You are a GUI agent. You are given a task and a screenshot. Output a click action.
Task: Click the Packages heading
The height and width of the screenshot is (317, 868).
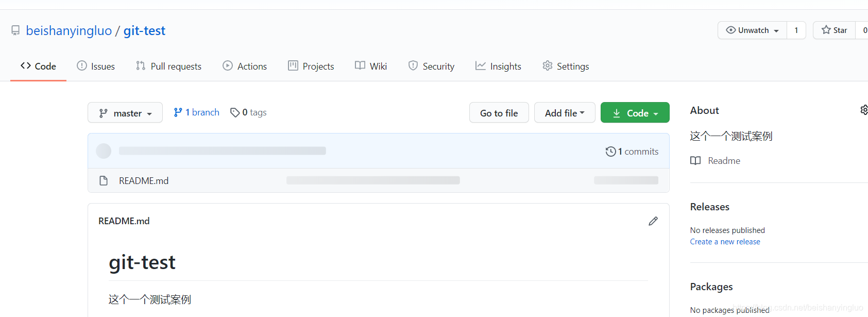coord(711,287)
